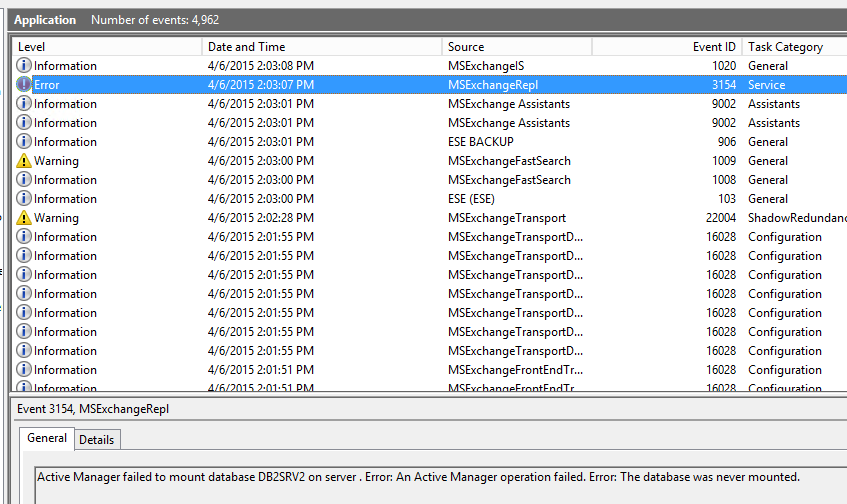Sort events by Event ID header

(x=667, y=47)
